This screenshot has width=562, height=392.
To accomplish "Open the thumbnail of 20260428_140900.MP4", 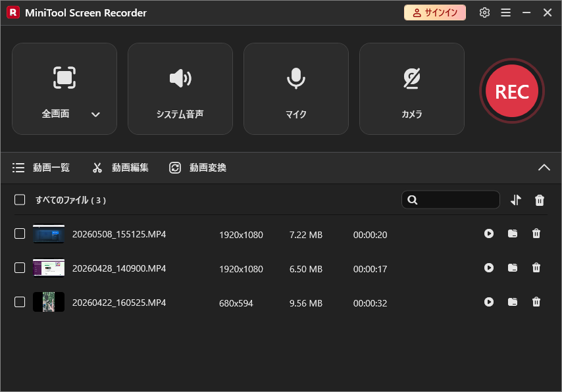I will pyautogui.click(x=49, y=268).
